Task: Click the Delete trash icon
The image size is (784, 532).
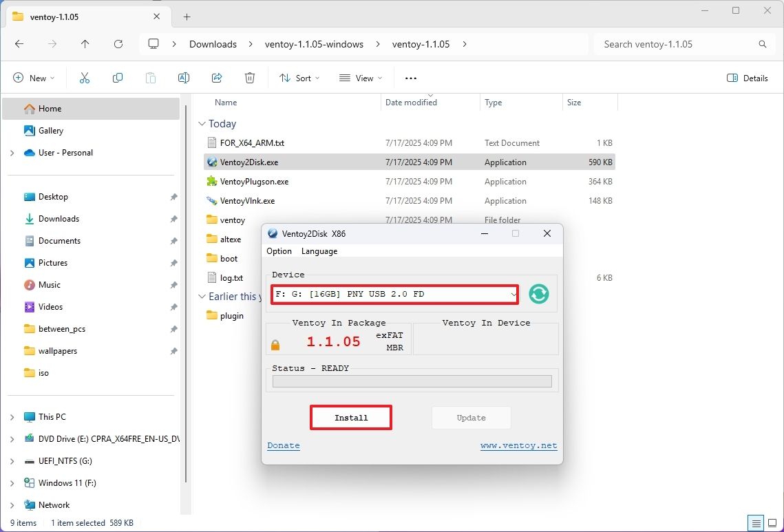Action: 249,78
